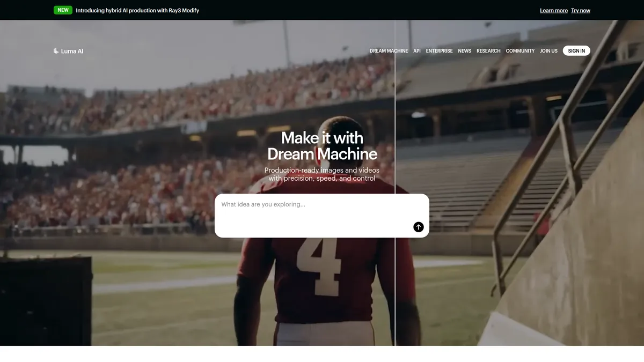Click the jersey number 4 in the video

tap(319, 265)
